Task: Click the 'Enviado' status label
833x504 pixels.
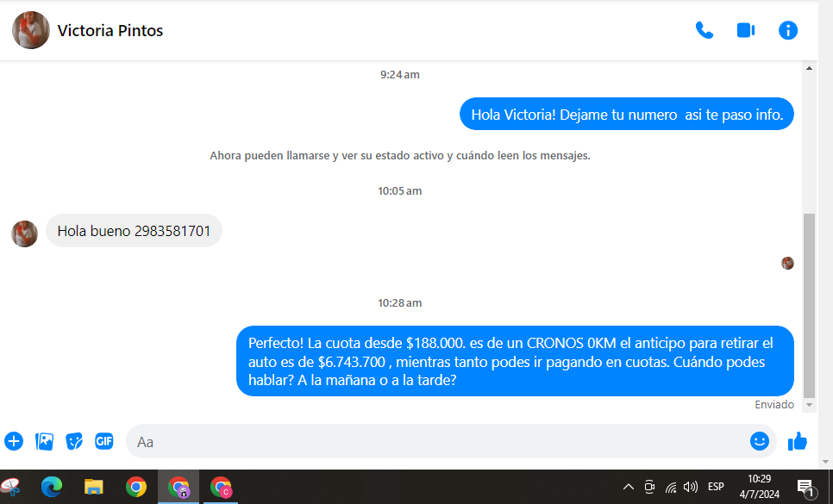Action: (x=774, y=405)
